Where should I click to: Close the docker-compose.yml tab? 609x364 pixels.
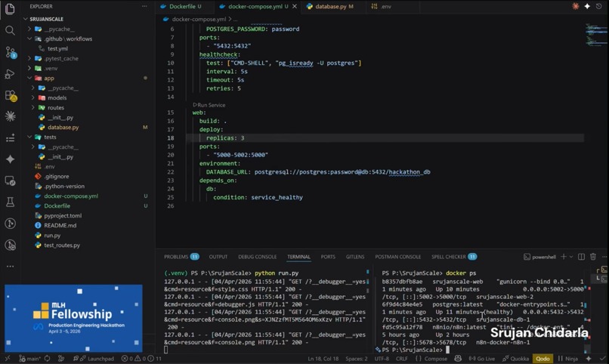pyautogui.click(x=295, y=6)
